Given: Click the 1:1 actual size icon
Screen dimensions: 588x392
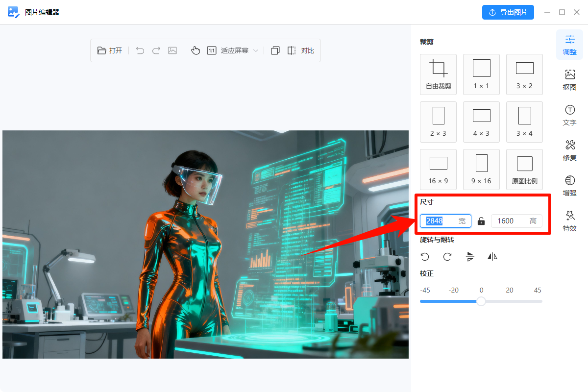Looking at the screenshot, I should pos(212,50).
